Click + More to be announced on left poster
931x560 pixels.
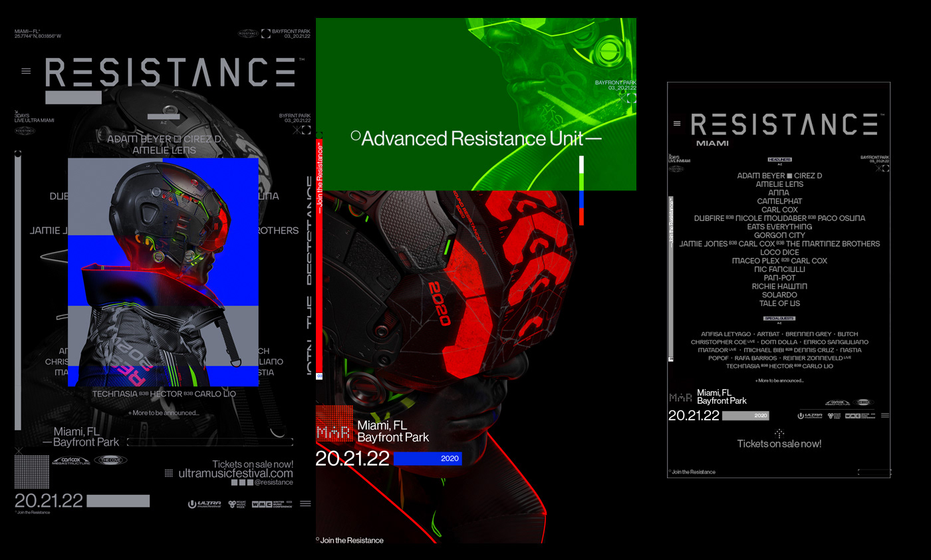(164, 413)
